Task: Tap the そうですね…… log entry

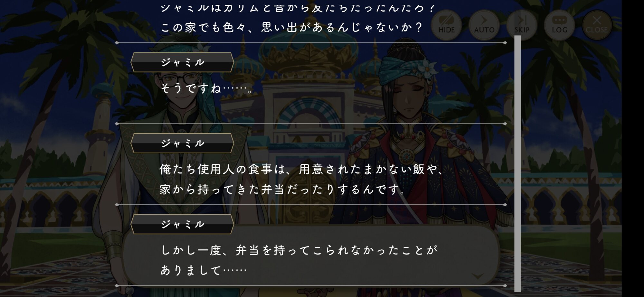Action: (208, 88)
